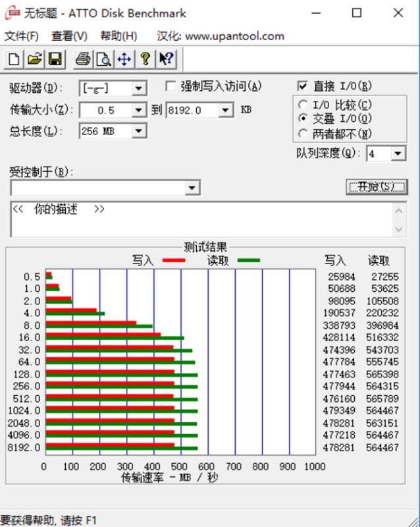
Task: Open the 汉化: www.upantool.com menu item
Action: (221, 36)
